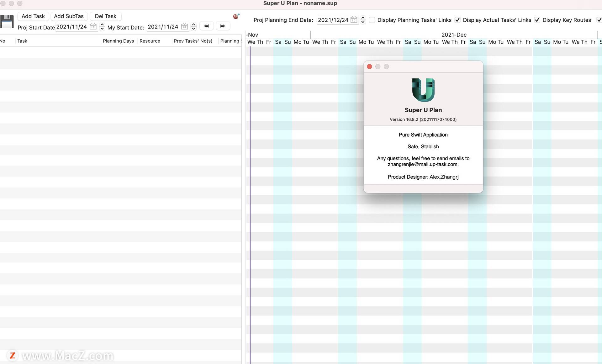This screenshot has height=364, width=602.
Task: Open calendar picker for My Start Date
Action: click(x=185, y=27)
